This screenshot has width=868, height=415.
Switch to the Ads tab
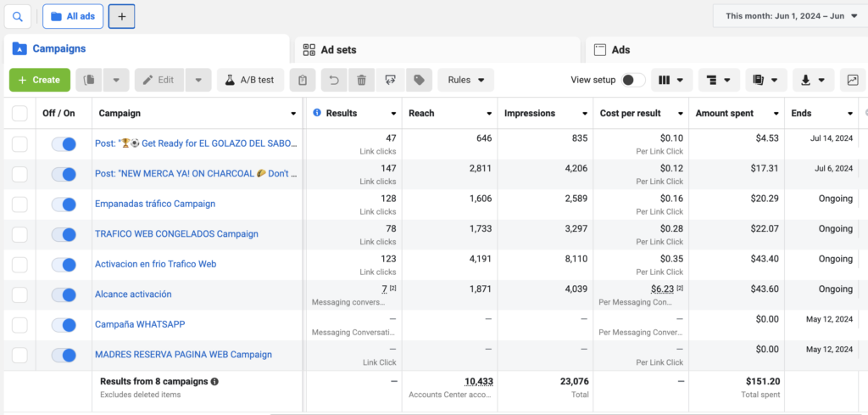click(620, 50)
